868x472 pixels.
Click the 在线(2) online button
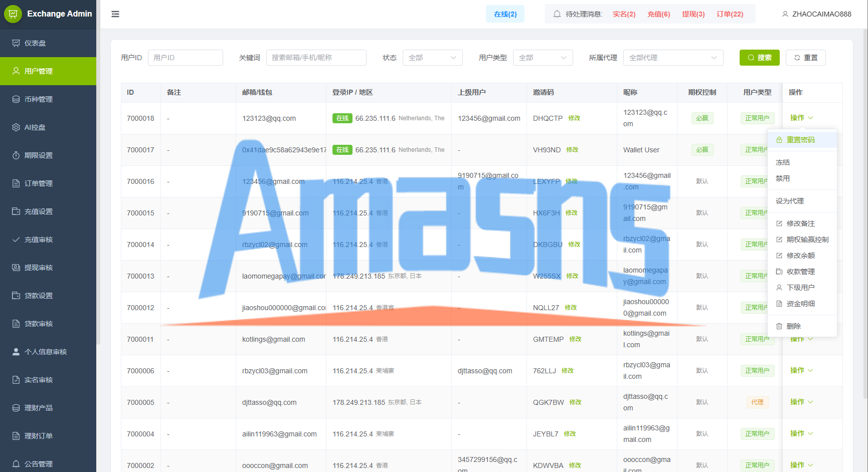pos(505,14)
